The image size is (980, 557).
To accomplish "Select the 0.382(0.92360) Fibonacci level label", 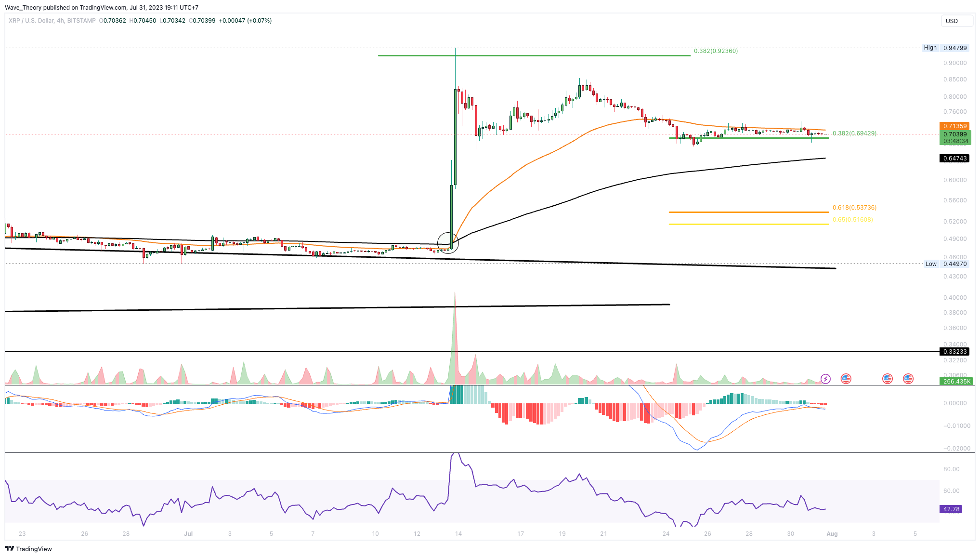I will click(x=716, y=51).
